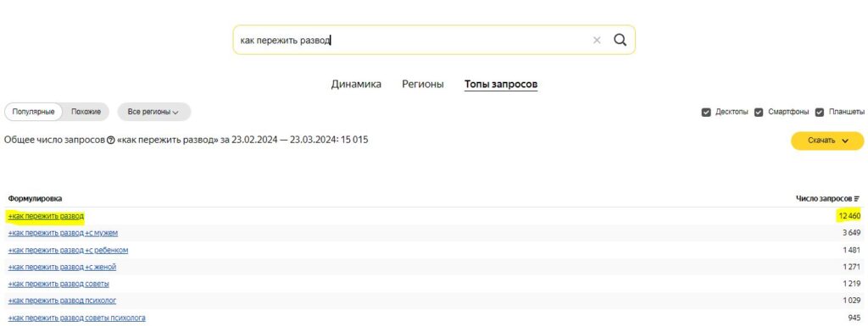
Task: Switch to the Регионы tab
Action: [422, 84]
